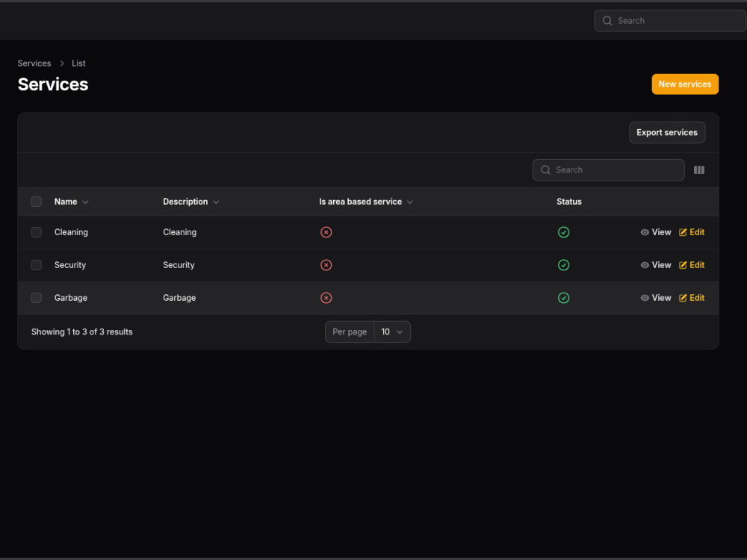Click the Garbage description cell
The image size is (747, 560).
(x=179, y=298)
